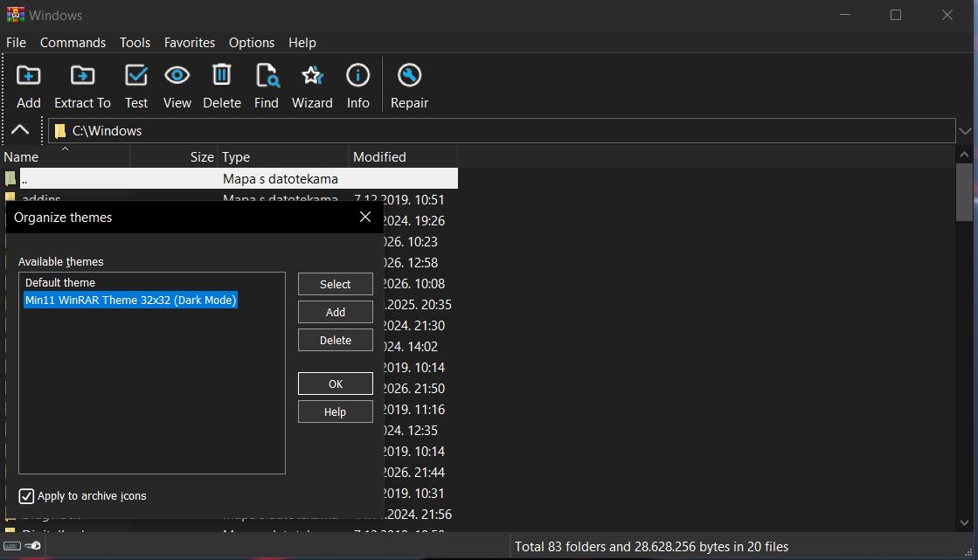
Task: Click the Delete theme button
Action: 336,340
